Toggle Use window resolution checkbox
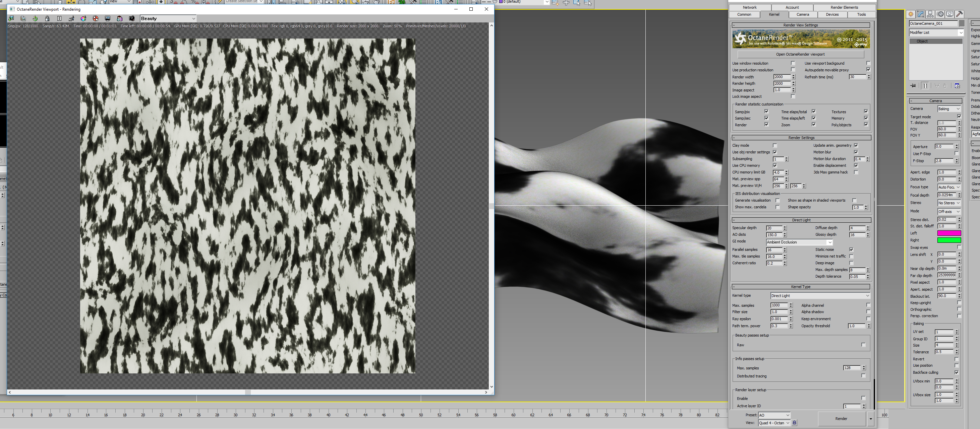 point(793,63)
